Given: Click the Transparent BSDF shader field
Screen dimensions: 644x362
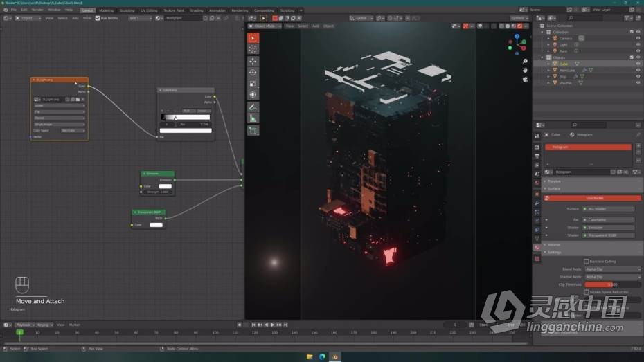Looking at the screenshot, I should [x=609, y=235].
